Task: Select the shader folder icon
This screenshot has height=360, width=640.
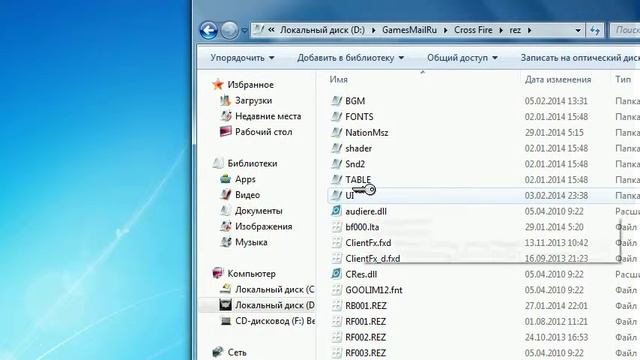Action: (x=336, y=148)
